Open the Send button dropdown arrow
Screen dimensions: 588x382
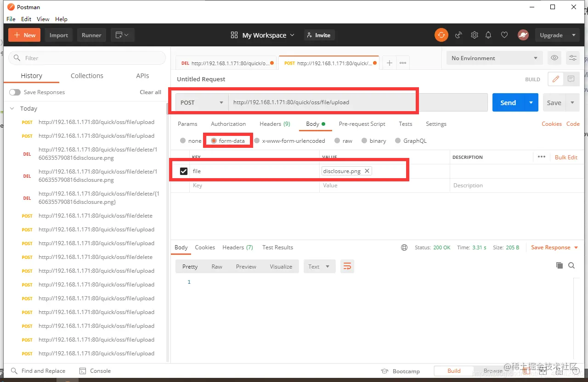[x=531, y=102]
